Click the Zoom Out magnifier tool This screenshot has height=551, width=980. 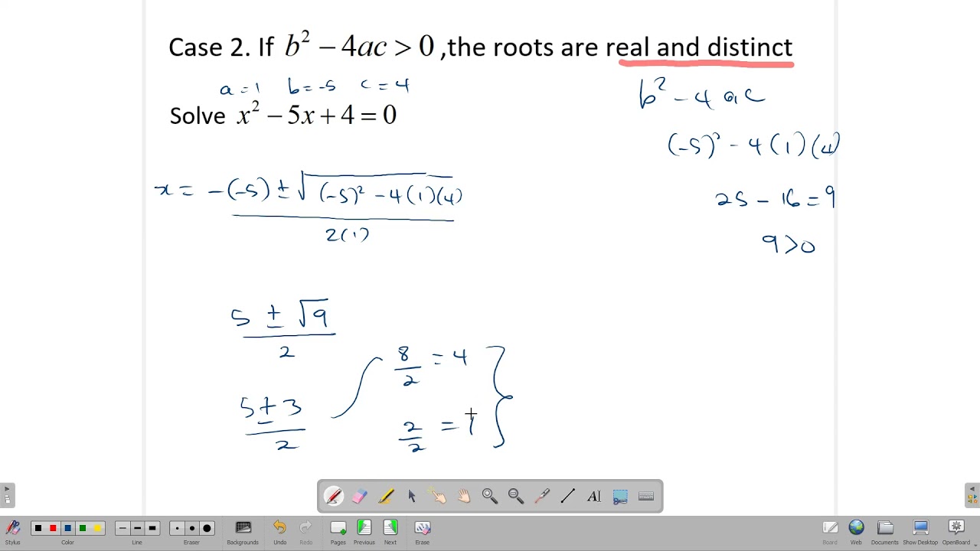point(516,496)
